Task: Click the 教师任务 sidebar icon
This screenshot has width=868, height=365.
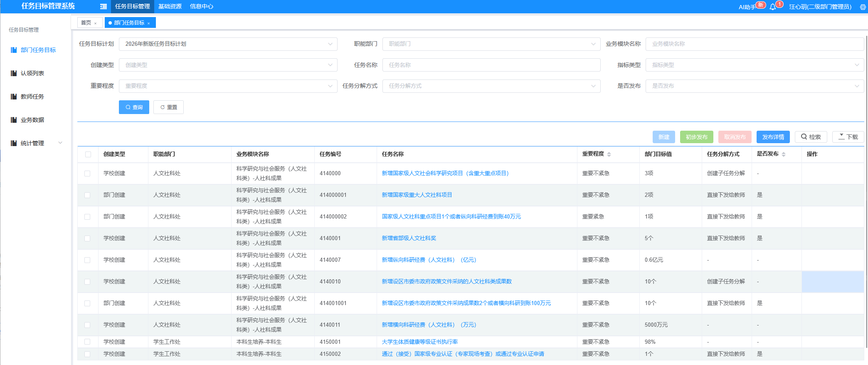Action: [x=14, y=97]
